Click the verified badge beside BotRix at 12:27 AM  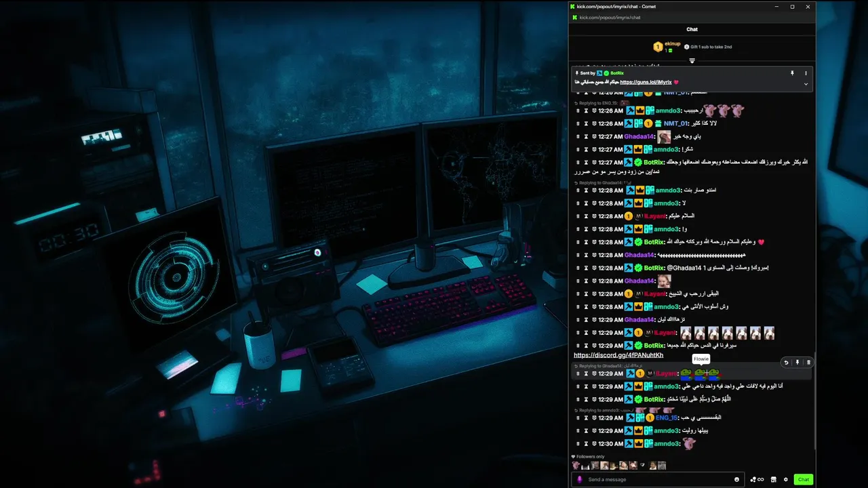[x=638, y=163]
